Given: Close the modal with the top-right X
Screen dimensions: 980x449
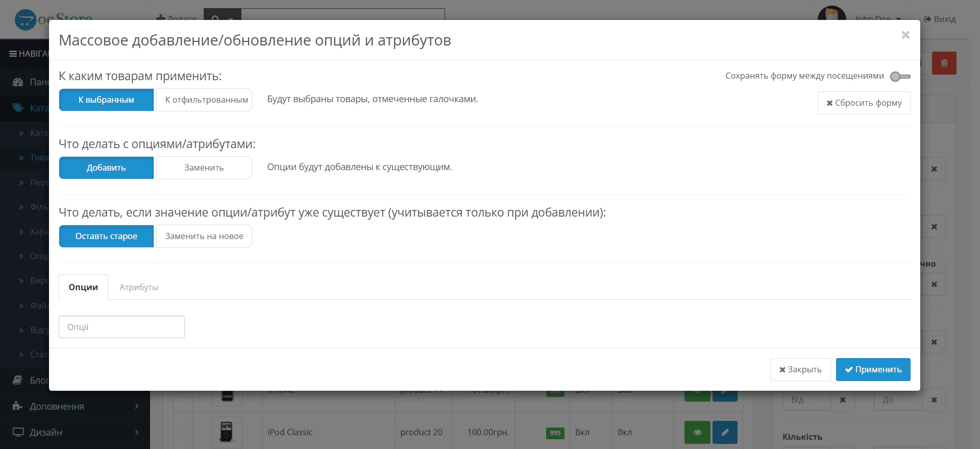Looking at the screenshot, I should (905, 35).
